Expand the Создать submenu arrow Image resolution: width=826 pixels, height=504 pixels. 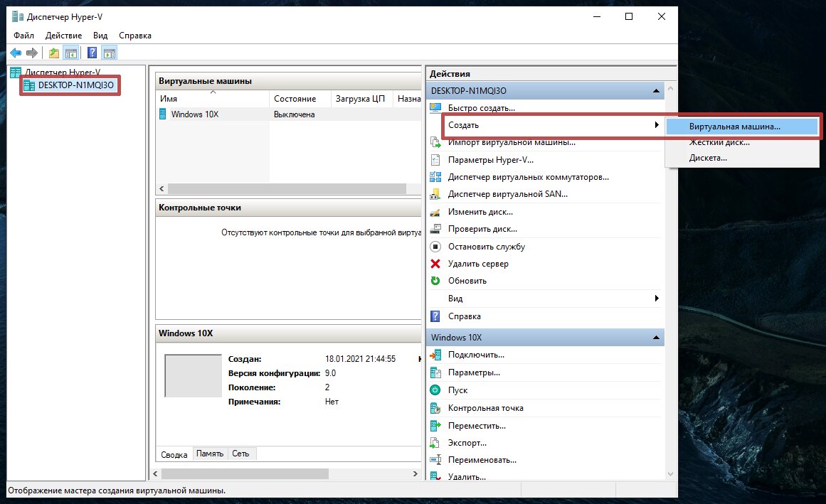657,124
